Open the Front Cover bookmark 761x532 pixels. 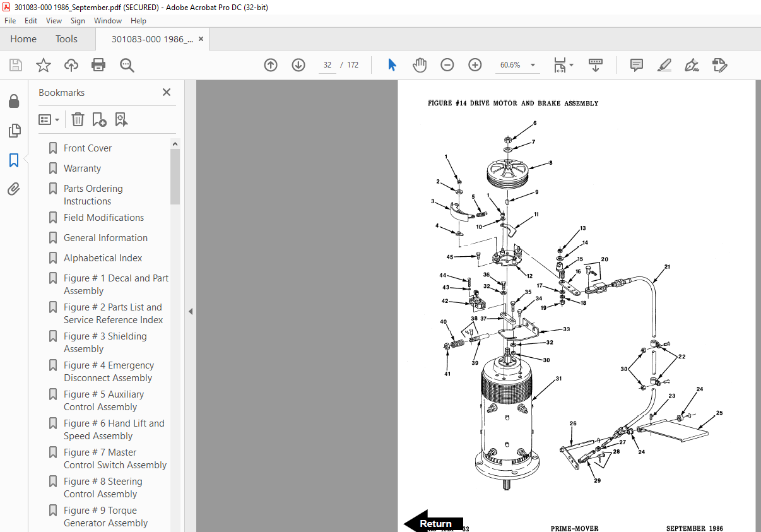click(88, 148)
